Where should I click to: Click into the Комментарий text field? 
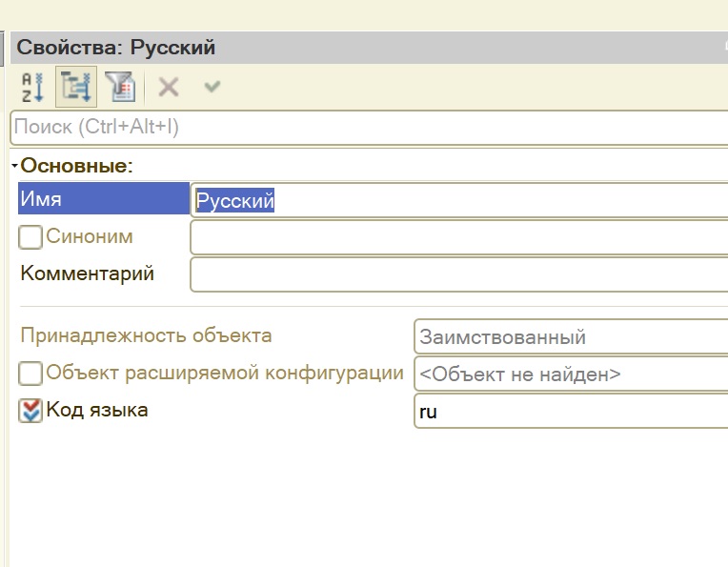click(459, 274)
